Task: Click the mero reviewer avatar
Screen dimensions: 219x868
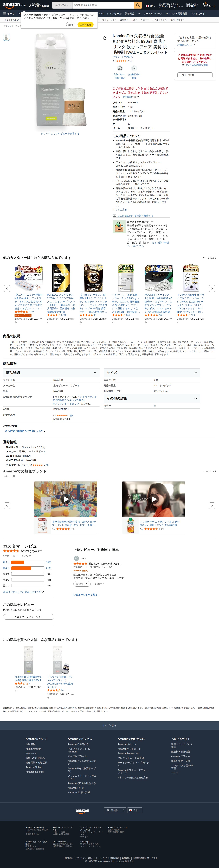Action: 76,558
